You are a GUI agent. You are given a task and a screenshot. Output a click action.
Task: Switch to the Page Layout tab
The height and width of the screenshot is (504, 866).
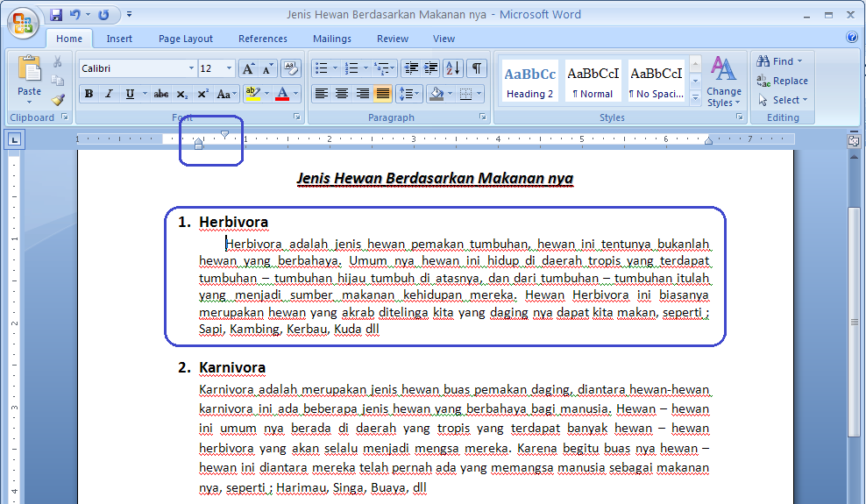tap(186, 39)
